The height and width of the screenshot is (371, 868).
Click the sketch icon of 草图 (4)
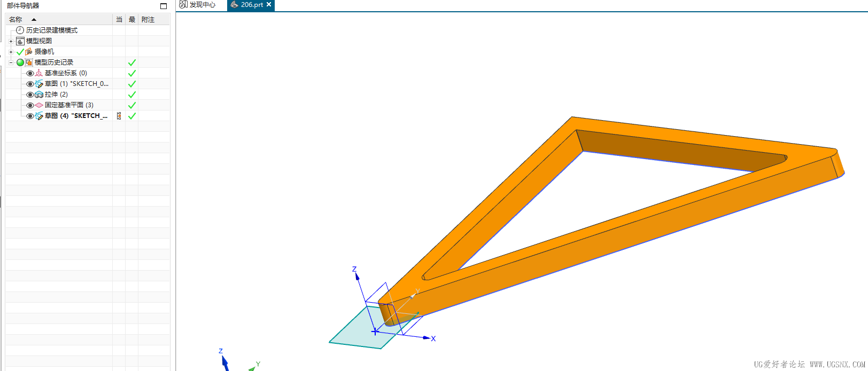[39, 116]
